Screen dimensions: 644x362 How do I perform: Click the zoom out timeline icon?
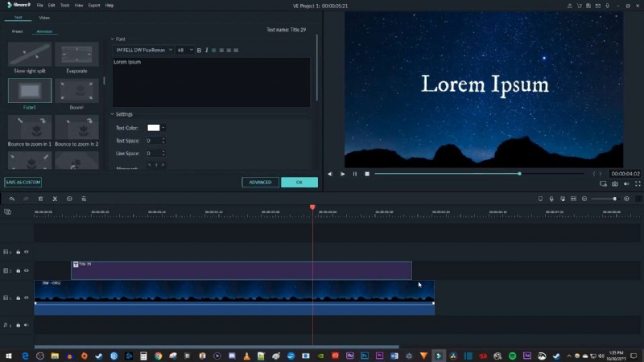tap(584, 199)
